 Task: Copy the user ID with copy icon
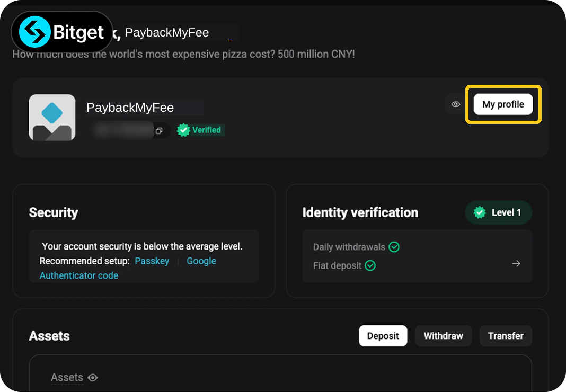(x=159, y=131)
